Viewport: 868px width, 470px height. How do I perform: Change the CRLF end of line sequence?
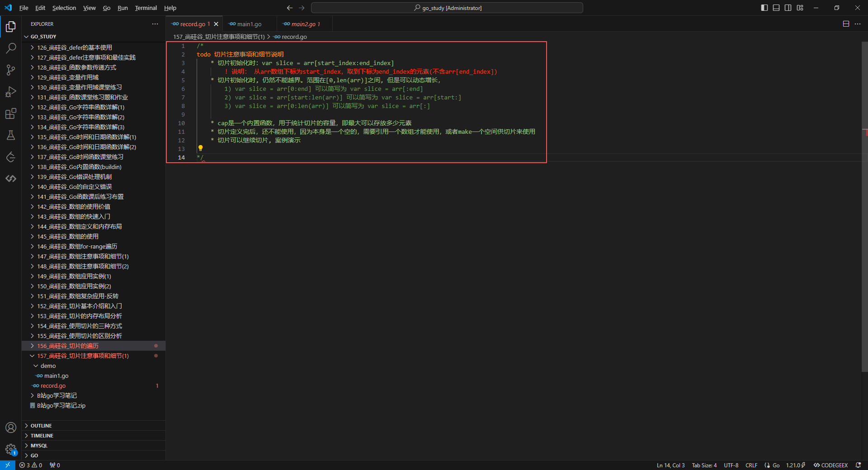[751, 465]
